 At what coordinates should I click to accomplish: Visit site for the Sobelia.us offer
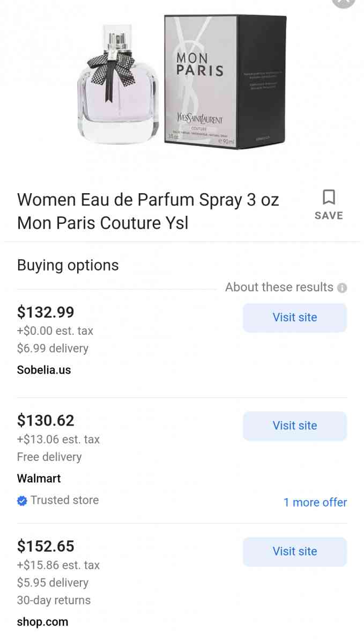[294, 317]
